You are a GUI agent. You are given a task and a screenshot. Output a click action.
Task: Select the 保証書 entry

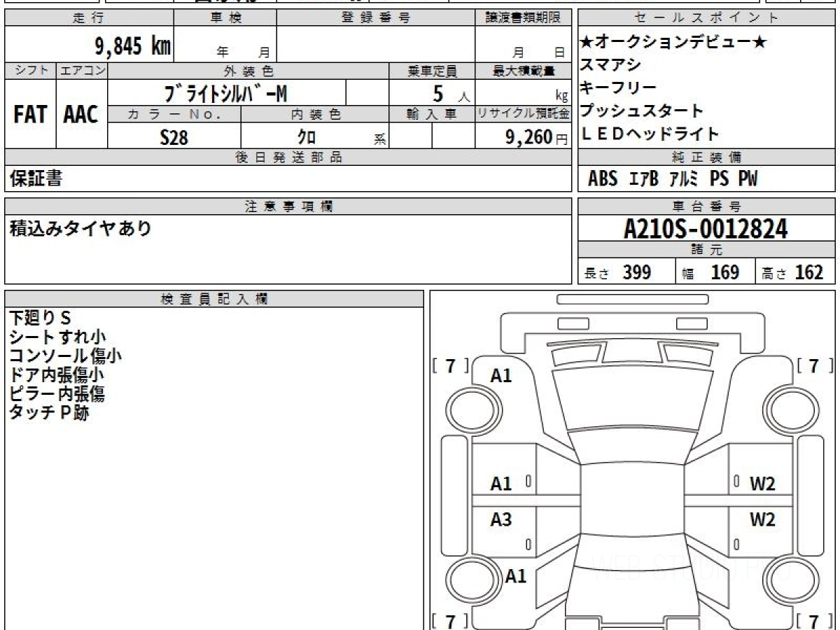click(36, 178)
